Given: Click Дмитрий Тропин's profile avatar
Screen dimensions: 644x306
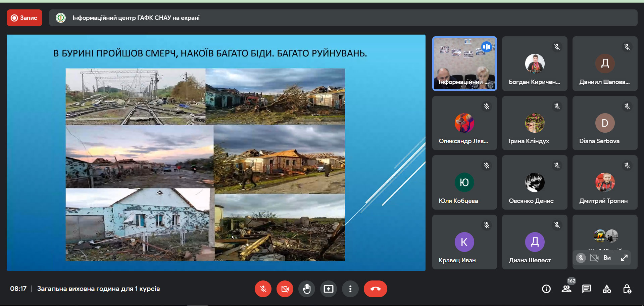Looking at the screenshot, I should tap(605, 182).
